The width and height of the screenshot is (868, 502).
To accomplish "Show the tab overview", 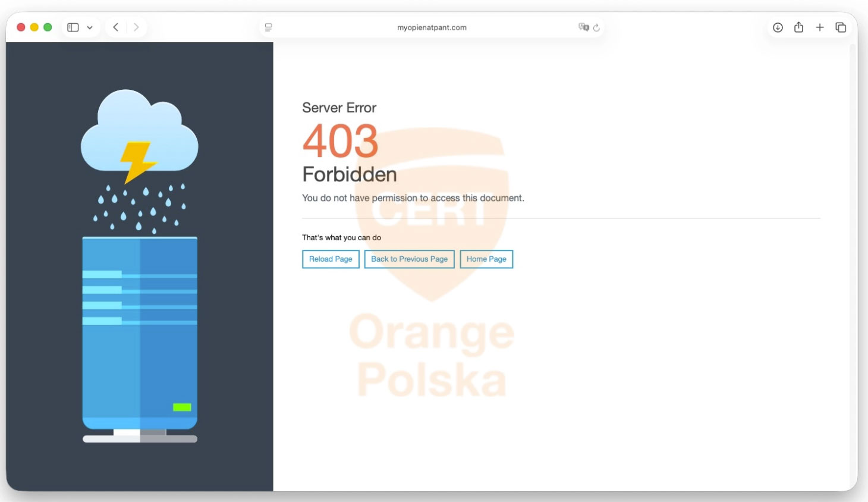I will click(x=841, y=27).
